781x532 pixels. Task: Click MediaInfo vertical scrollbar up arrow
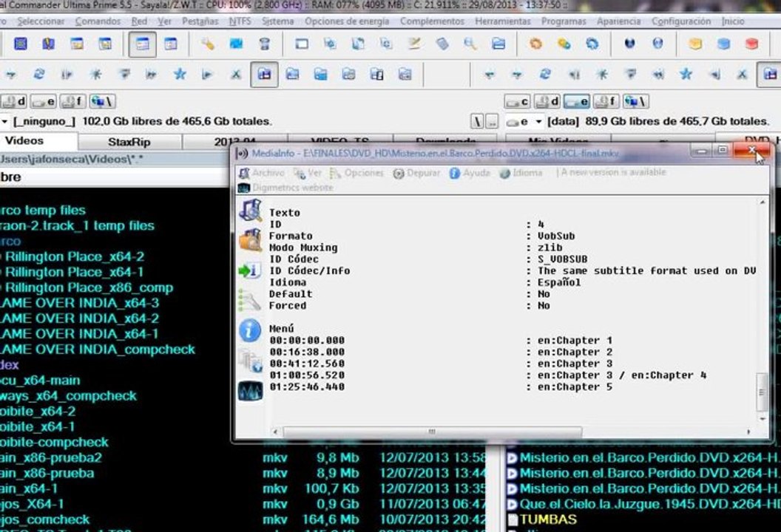coord(762,202)
